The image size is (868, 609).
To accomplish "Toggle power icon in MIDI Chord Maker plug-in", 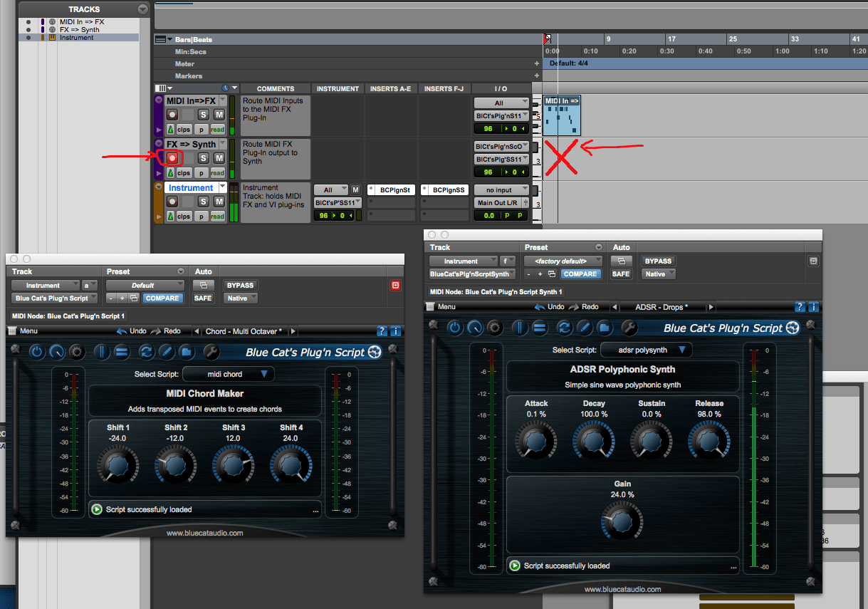I will [37, 351].
